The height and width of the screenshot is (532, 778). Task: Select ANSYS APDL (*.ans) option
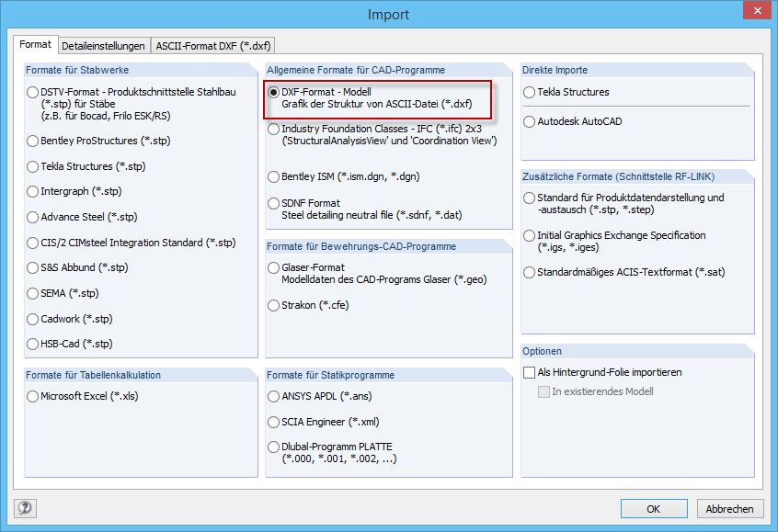(x=274, y=397)
